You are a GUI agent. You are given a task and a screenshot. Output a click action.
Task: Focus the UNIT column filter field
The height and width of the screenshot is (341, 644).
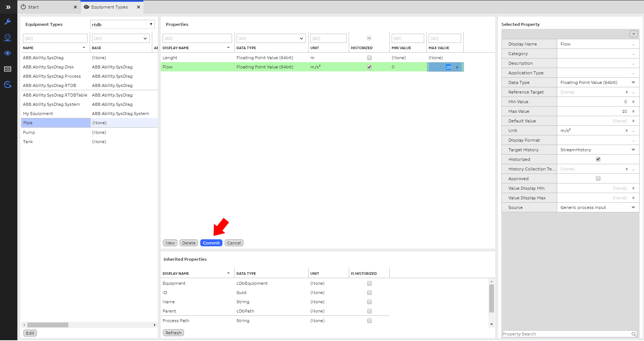point(328,38)
